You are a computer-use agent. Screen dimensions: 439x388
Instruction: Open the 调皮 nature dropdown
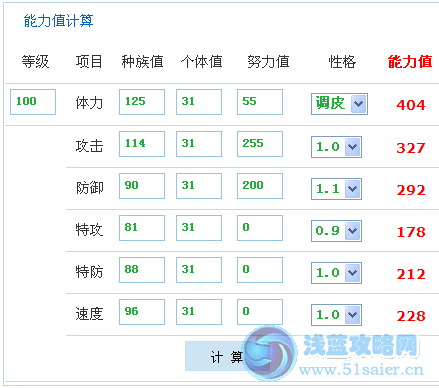pos(339,104)
